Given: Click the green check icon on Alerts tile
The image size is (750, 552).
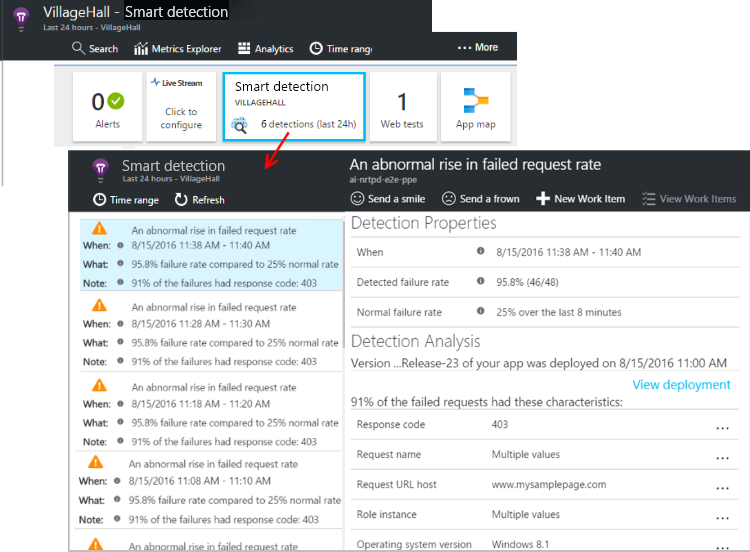Looking at the screenshot, I should pyautogui.click(x=115, y=101).
